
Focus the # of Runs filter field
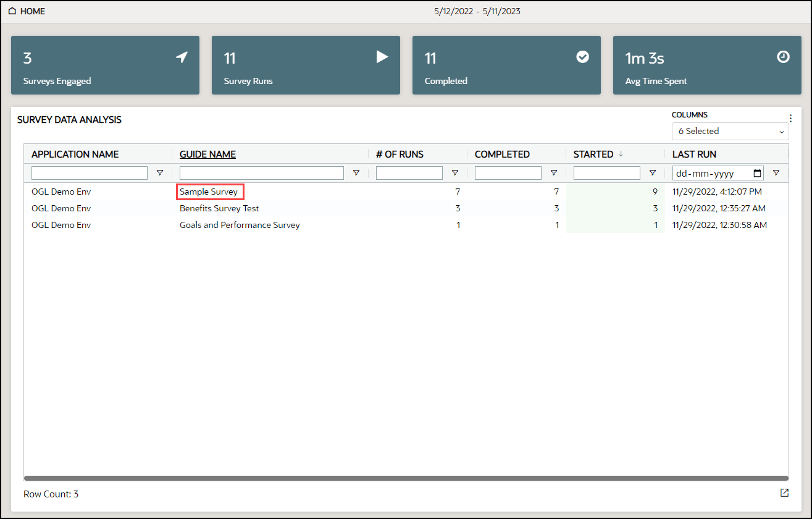(x=409, y=173)
